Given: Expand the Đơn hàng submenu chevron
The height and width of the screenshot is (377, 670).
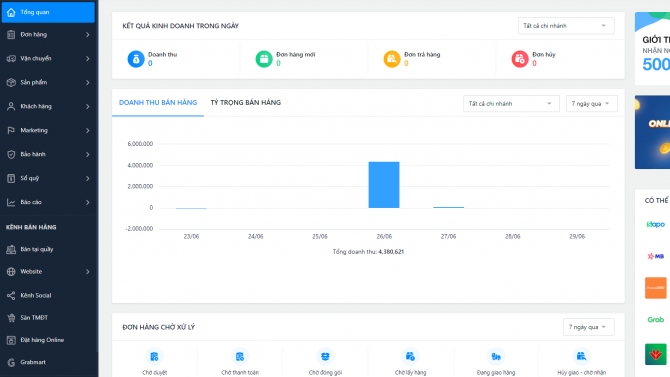Looking at the screenshot, I should (x=88, y=35).
